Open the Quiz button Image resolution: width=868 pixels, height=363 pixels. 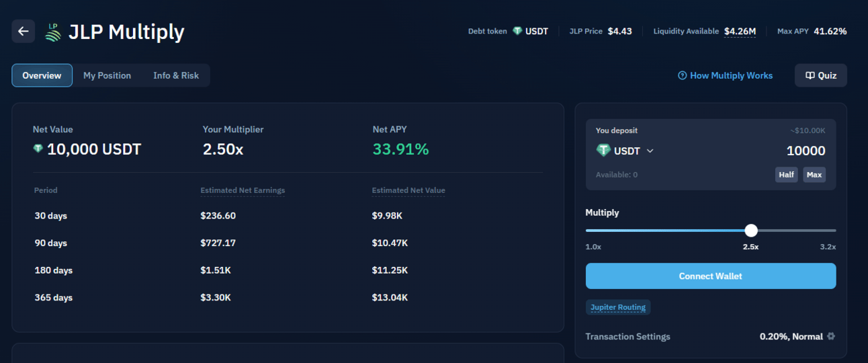821,75
